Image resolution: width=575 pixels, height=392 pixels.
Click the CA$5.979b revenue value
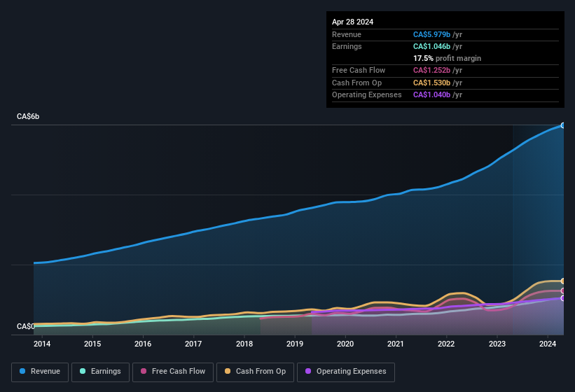coord(431,34)
